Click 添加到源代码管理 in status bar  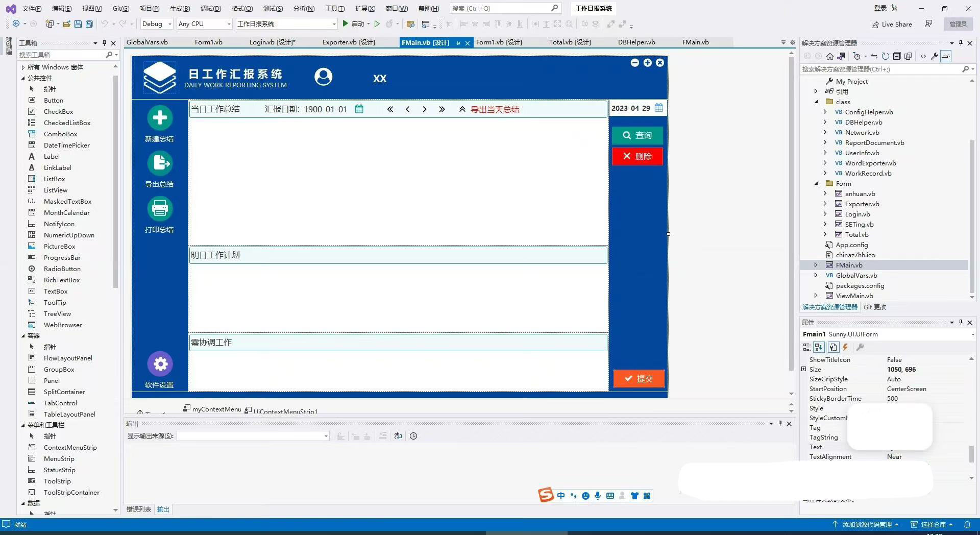[866, 524]
